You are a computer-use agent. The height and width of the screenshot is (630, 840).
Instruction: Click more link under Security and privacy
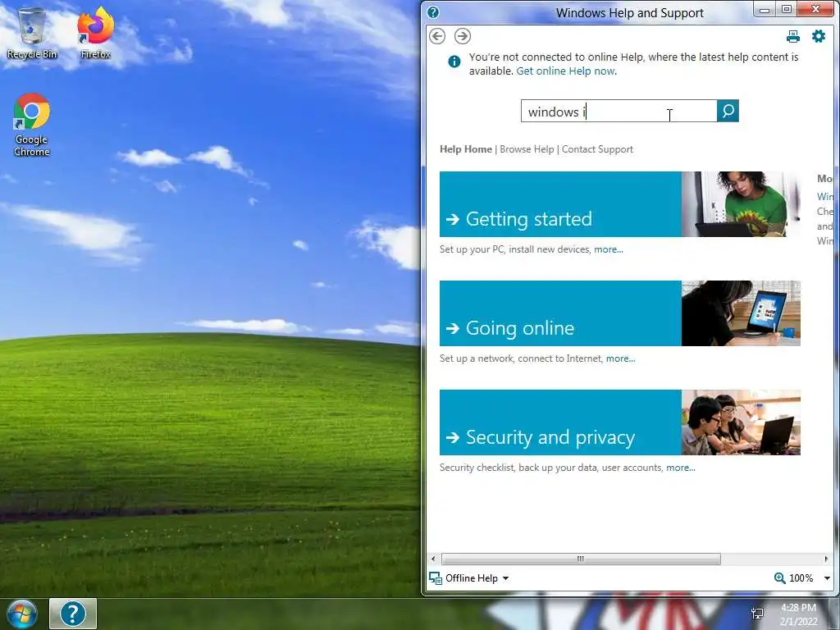681,468
